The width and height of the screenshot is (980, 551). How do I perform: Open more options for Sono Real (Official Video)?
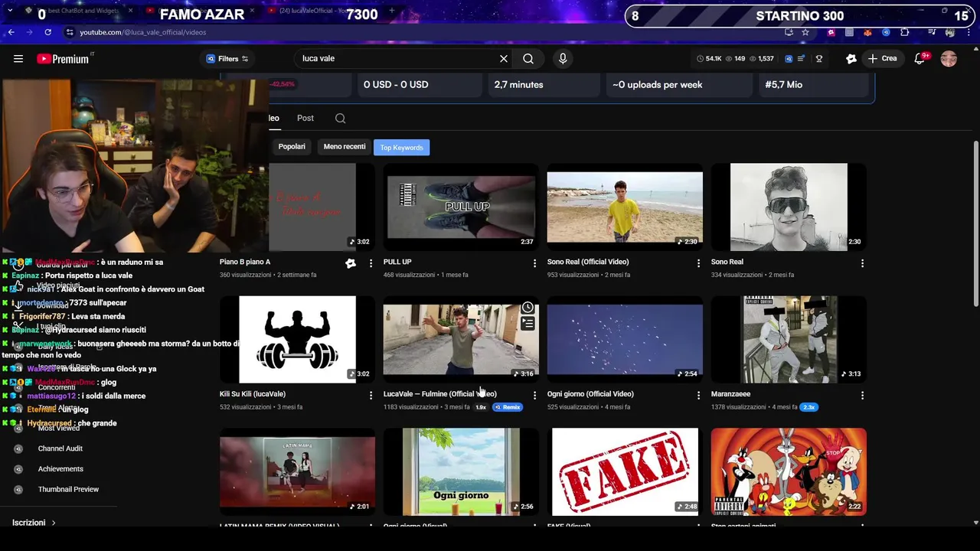pos(698,263)
